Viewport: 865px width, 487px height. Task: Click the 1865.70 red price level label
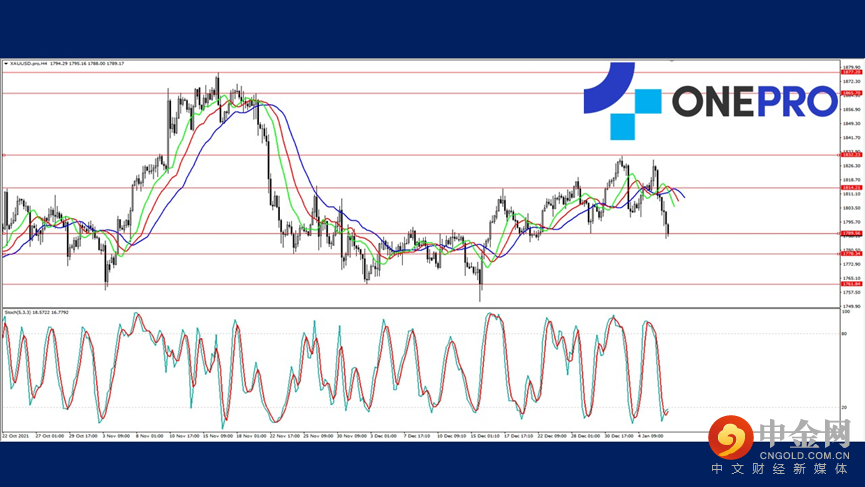[x=851, y=93]
